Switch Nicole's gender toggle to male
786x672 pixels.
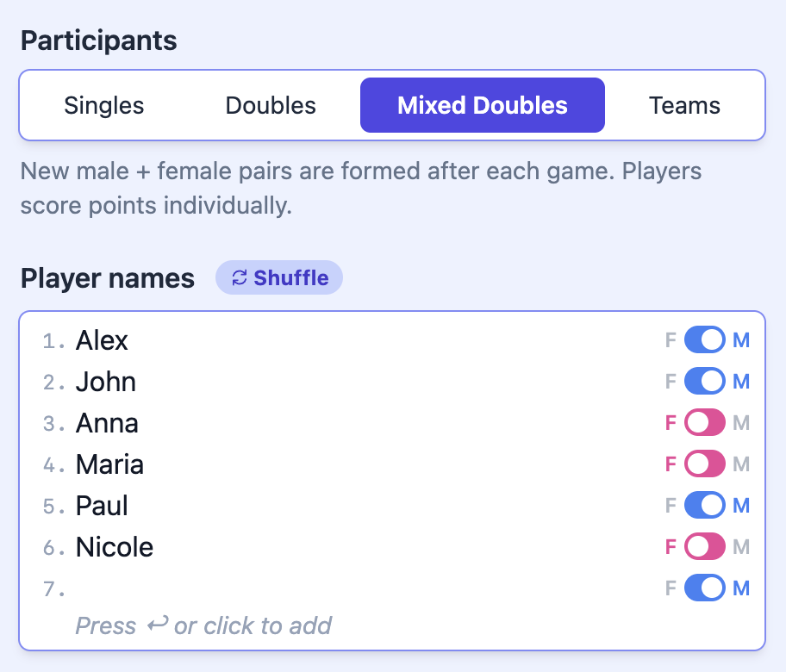click(x=705, y=547)
